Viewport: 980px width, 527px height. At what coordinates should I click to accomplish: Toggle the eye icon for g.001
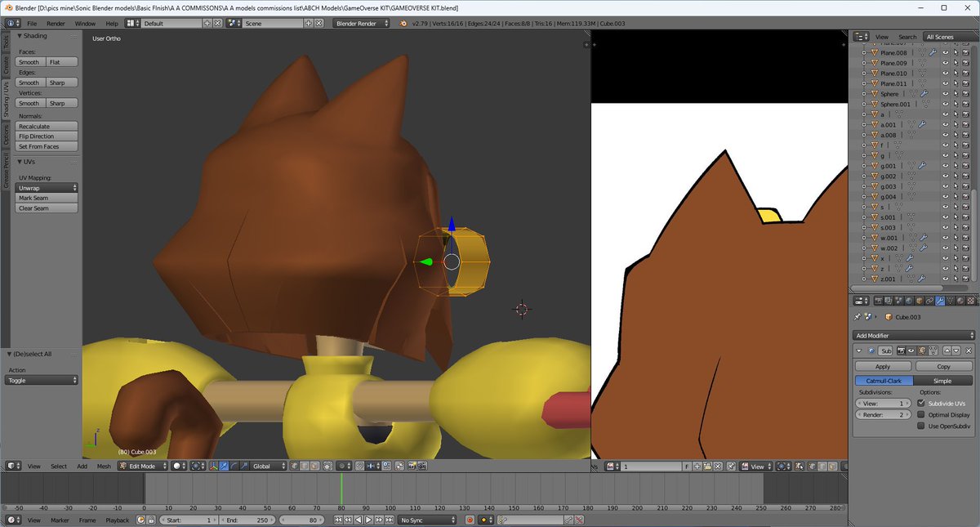[946, 166]
